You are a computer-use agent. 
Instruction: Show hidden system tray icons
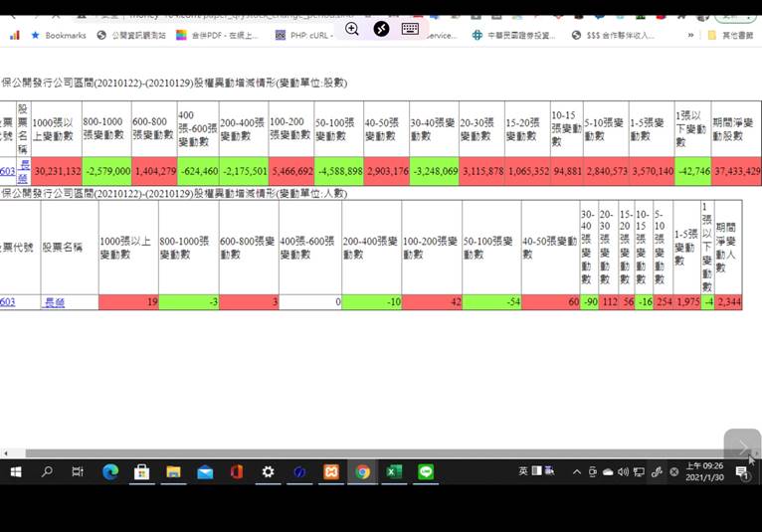pos(576,472)
